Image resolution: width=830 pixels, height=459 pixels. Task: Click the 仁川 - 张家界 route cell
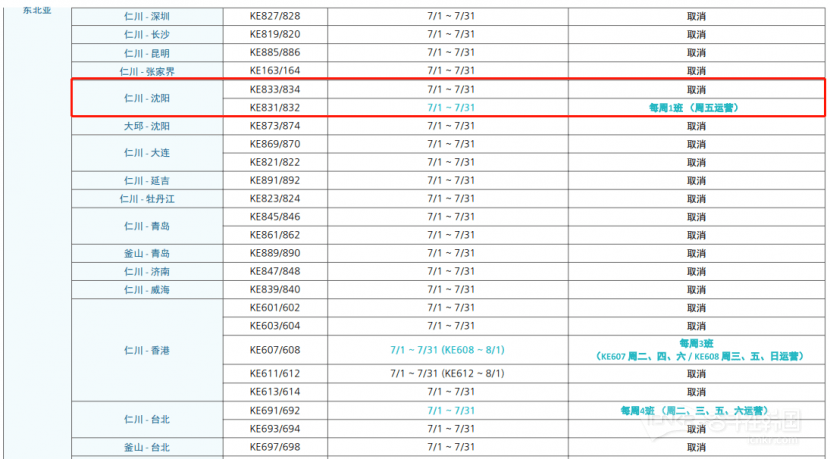146,71
